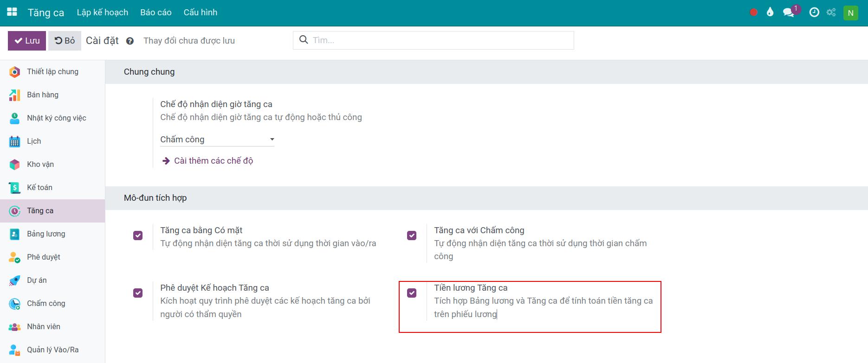Click the Thay đổi chưa được lưu status text

tap(189, 41)
